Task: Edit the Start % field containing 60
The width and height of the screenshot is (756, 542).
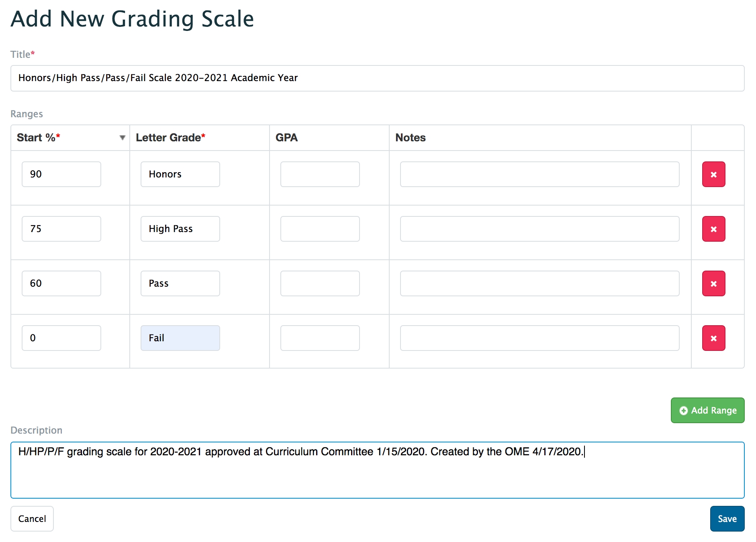Action: pos(61,283)
